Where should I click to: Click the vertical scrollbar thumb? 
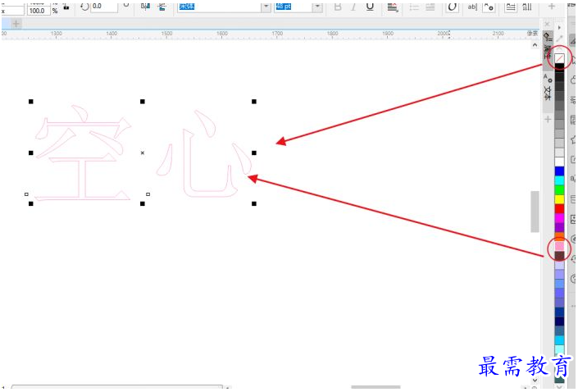tap(535, 212)
